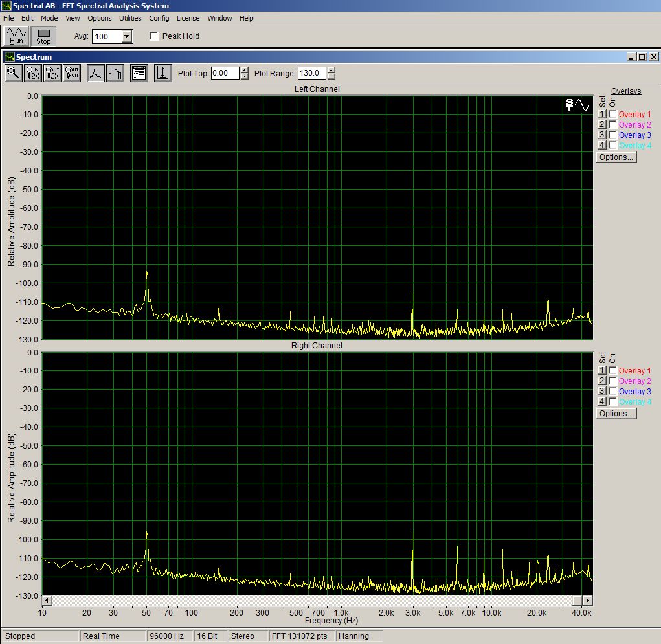
Task: Open the Window menu
Action: (x=219, y=18)
